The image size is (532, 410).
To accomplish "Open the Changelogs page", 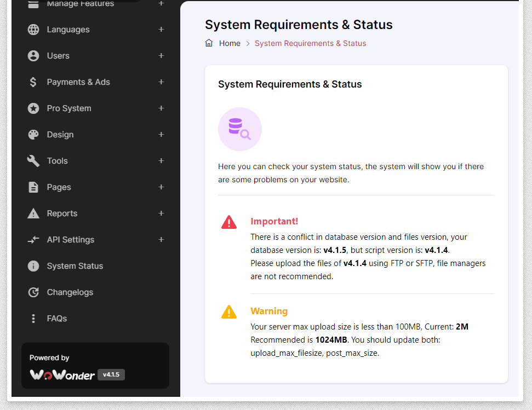I will coord(70,292).
